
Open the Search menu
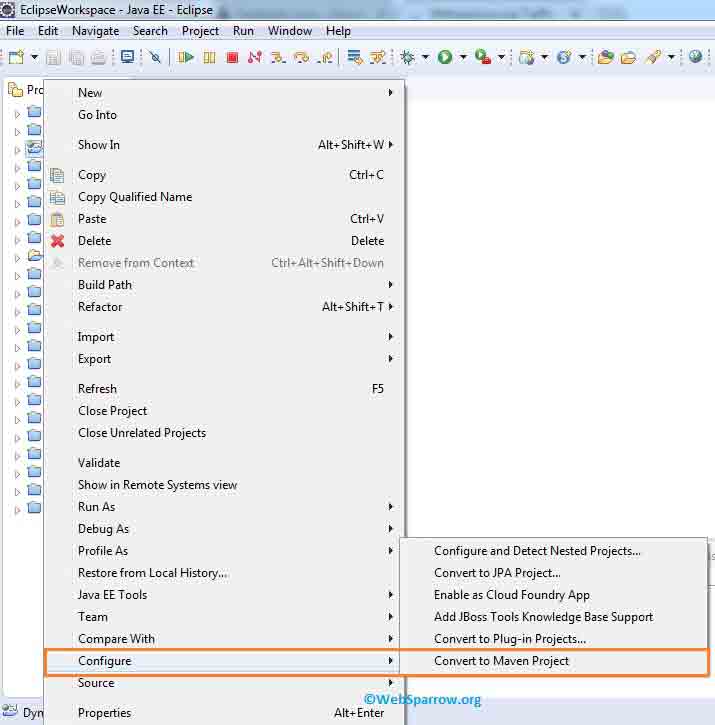[x=150, y=31]
